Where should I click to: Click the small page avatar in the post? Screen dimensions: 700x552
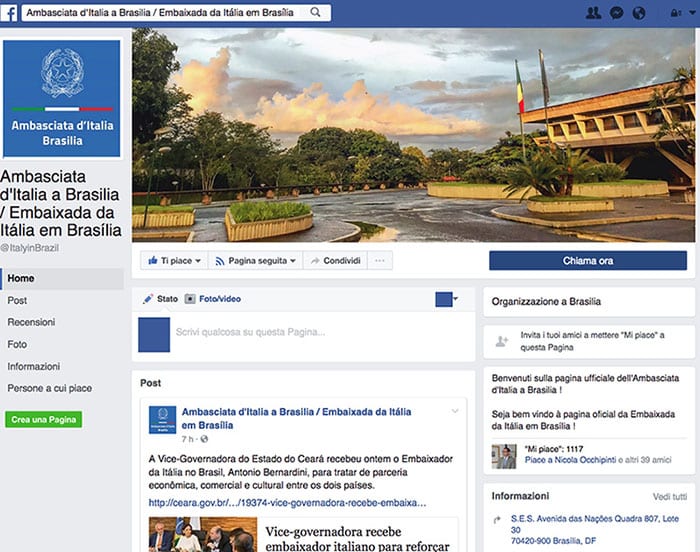tap(162, 420)
